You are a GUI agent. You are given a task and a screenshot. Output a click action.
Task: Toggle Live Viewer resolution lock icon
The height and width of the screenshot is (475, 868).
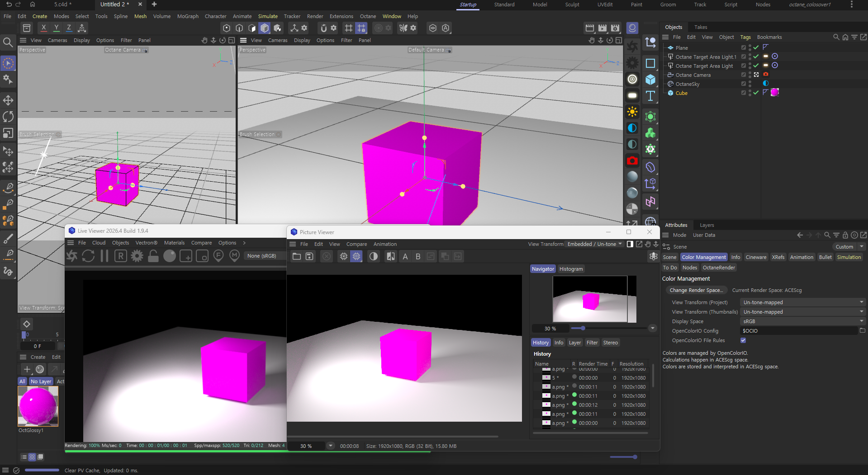[153, 256]
